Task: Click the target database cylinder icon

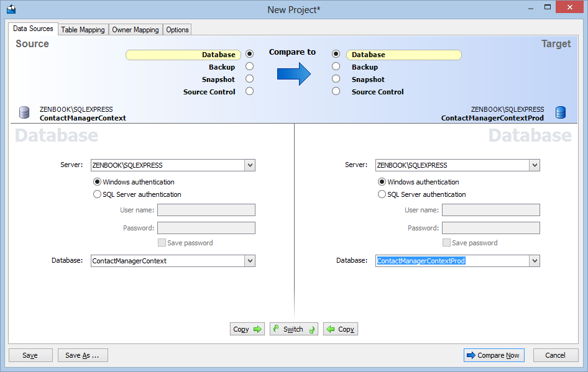Action: (561, 112)
